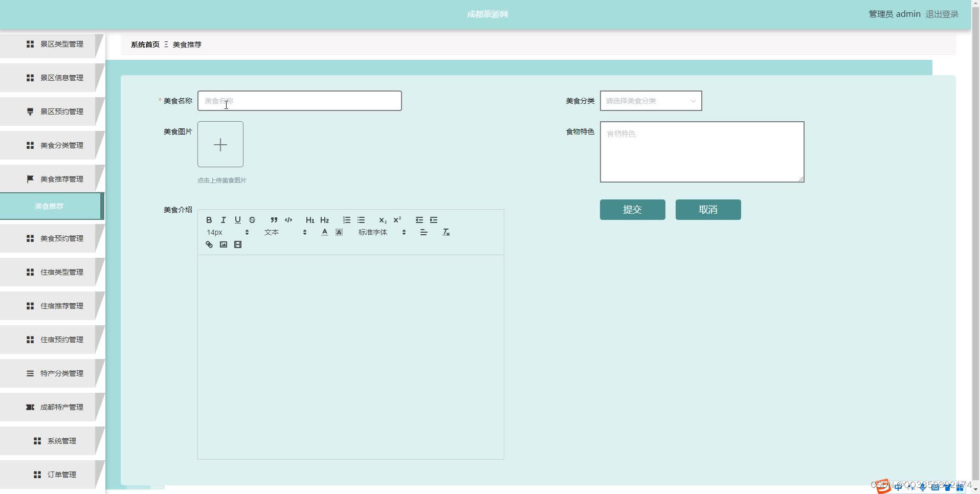Click the plus box to upload 美食图片
This screenshot has height=494, width=980.
tap(220, 144)
